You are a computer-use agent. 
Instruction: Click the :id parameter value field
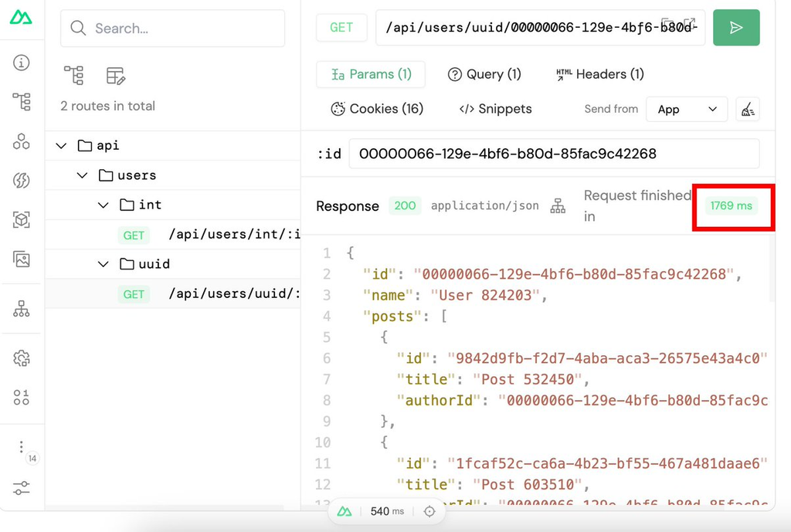point(554,154)
